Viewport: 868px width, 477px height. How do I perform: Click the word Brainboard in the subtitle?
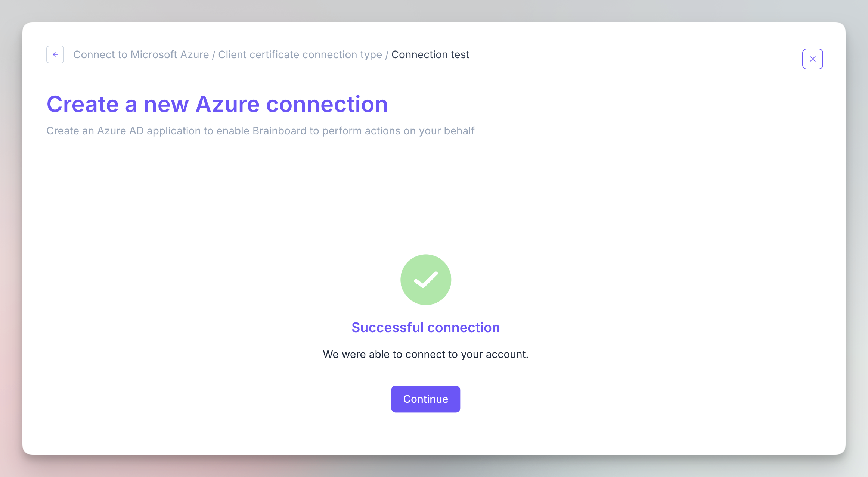tap(279, 131)
